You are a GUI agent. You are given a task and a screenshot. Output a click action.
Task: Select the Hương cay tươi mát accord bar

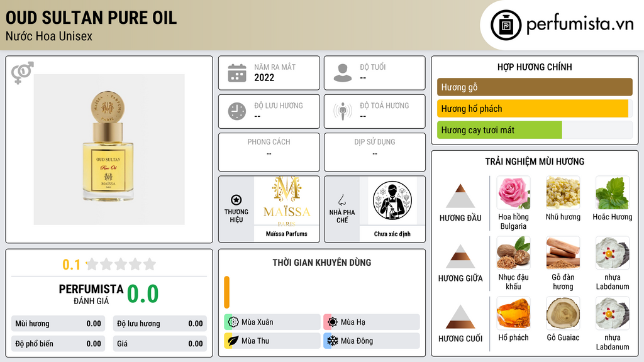(x=535, y=130)
